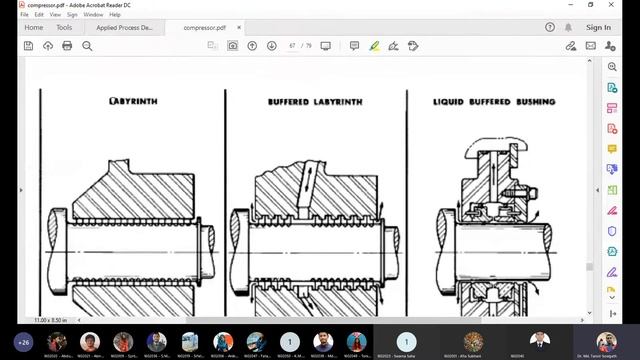
Task: Toggle the right pane small triangle handle
Action: point(597,190)
